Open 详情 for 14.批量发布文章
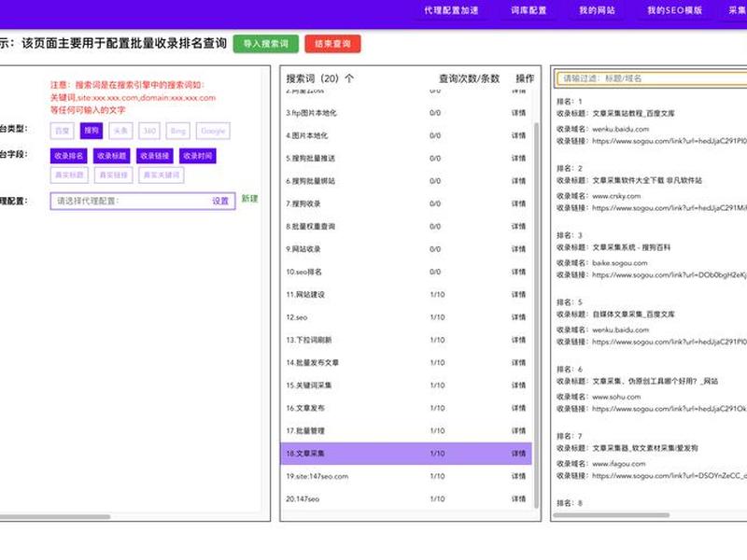This screenshot has width=747, height=560. pos(518,363)
